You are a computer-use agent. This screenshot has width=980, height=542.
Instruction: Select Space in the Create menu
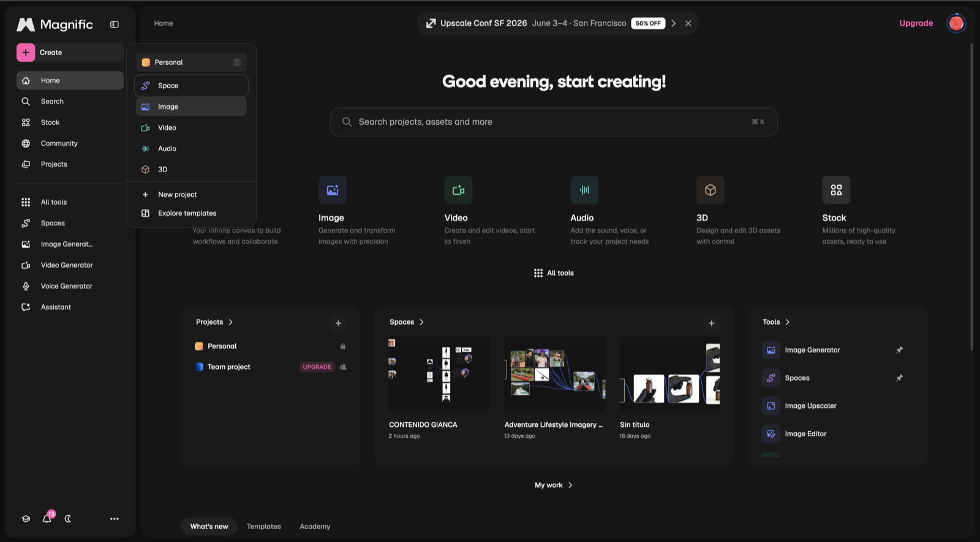191,86
